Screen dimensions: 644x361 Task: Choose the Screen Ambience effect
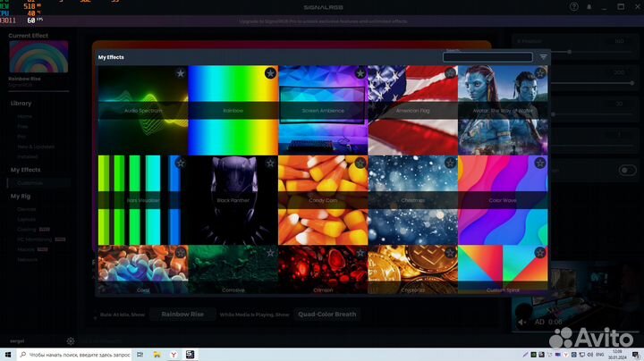coord(322,110)
